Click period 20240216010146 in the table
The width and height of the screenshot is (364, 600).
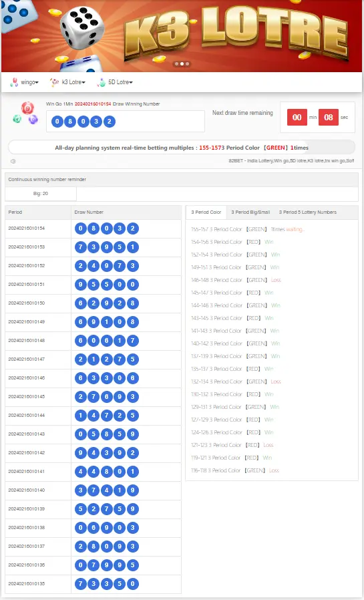click(27, 378)
